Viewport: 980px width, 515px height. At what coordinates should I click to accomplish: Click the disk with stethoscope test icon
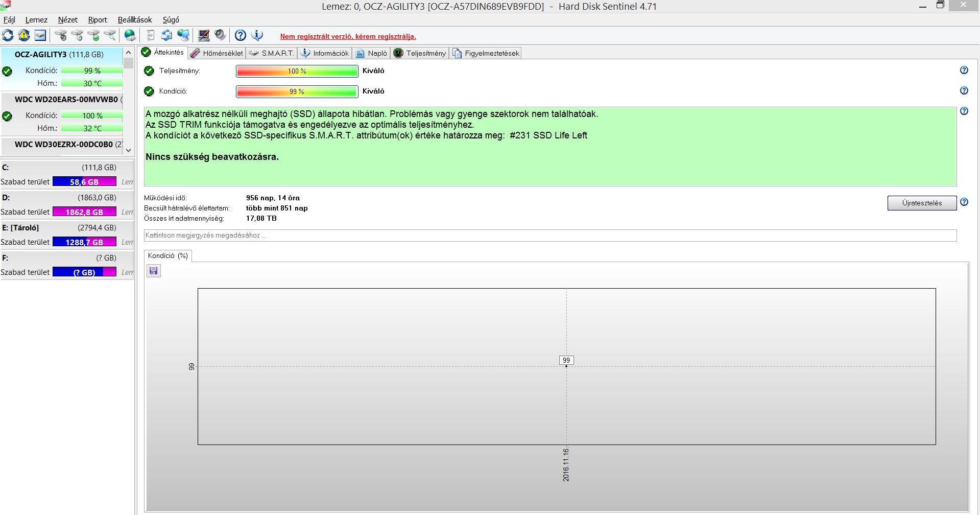[61, 35]
